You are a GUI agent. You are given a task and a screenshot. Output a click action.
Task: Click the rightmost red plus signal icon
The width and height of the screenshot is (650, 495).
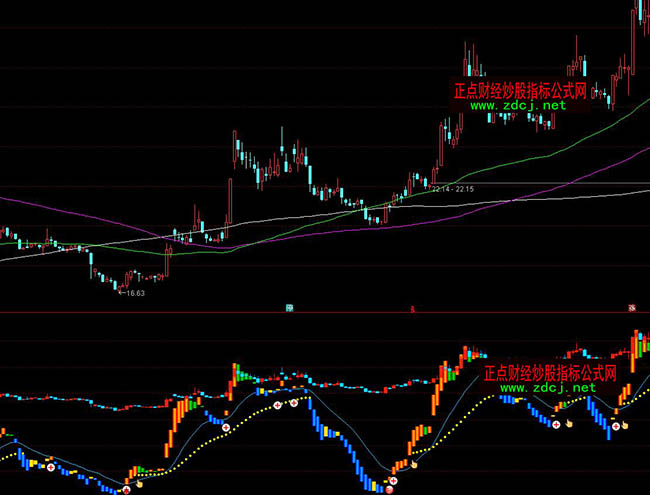617,425
